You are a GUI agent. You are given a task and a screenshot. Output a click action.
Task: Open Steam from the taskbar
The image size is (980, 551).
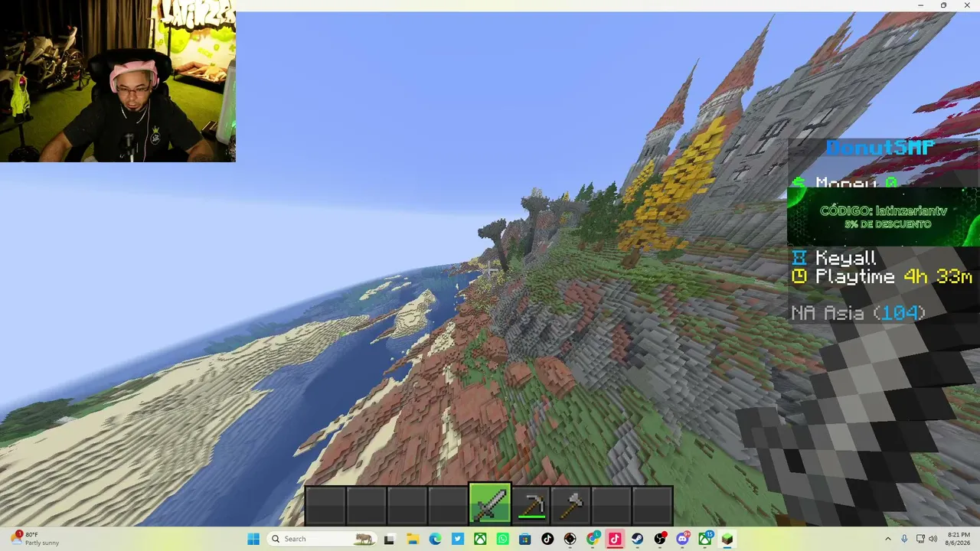point(637,539)
